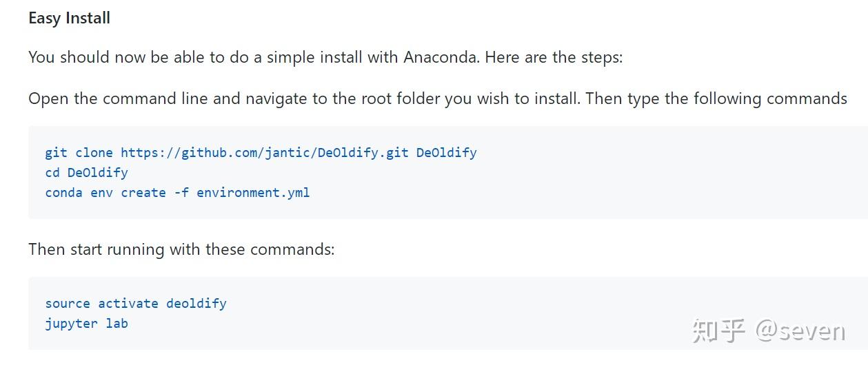Click the Zhihu logo watermark
The image size is (868, 365).
point(719,331)
